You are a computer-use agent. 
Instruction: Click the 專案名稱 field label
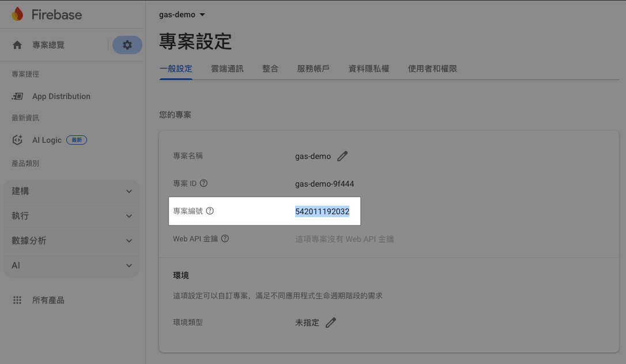tap(188, 156)
